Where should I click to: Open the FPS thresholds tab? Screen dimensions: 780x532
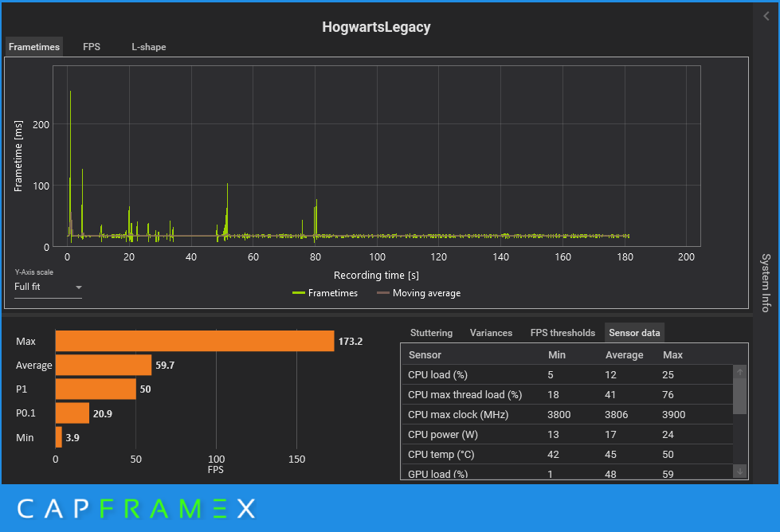coord(562,333)
